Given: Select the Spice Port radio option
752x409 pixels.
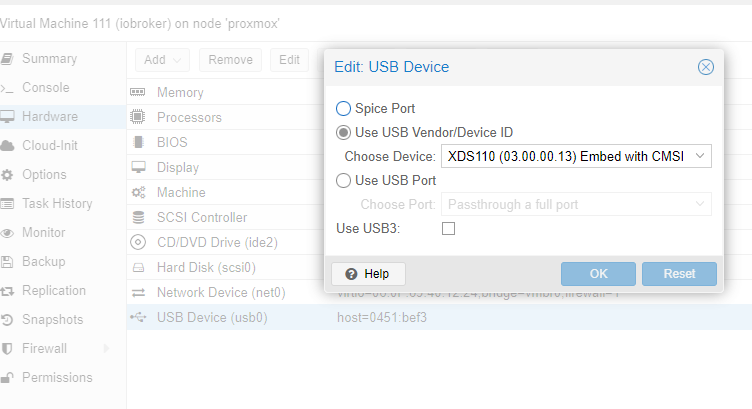Looking at the screenshot, I should pos(343,108).
